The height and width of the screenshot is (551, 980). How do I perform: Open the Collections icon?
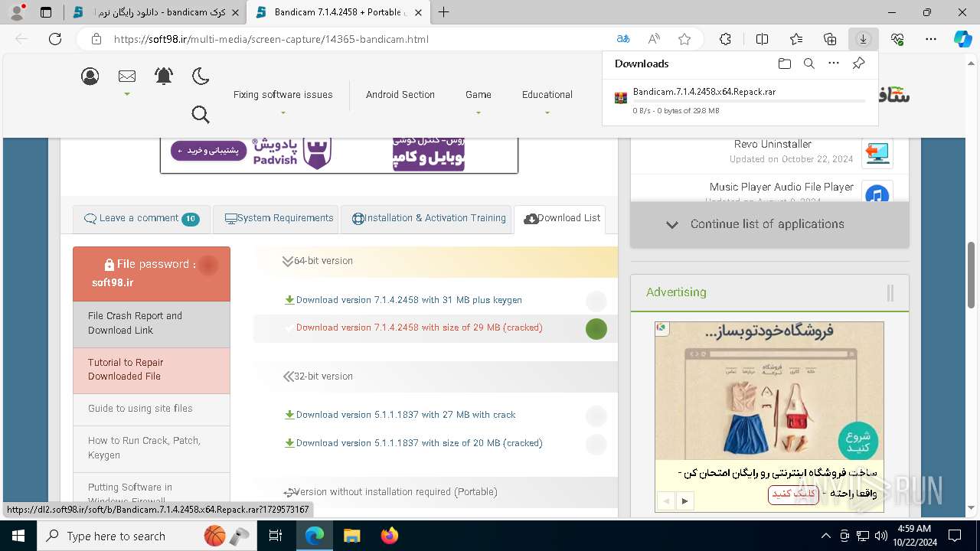click(830, 39)
